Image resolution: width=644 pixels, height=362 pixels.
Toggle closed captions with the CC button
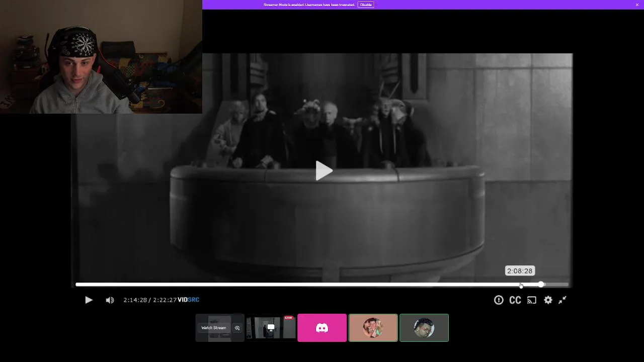[515, 300]
